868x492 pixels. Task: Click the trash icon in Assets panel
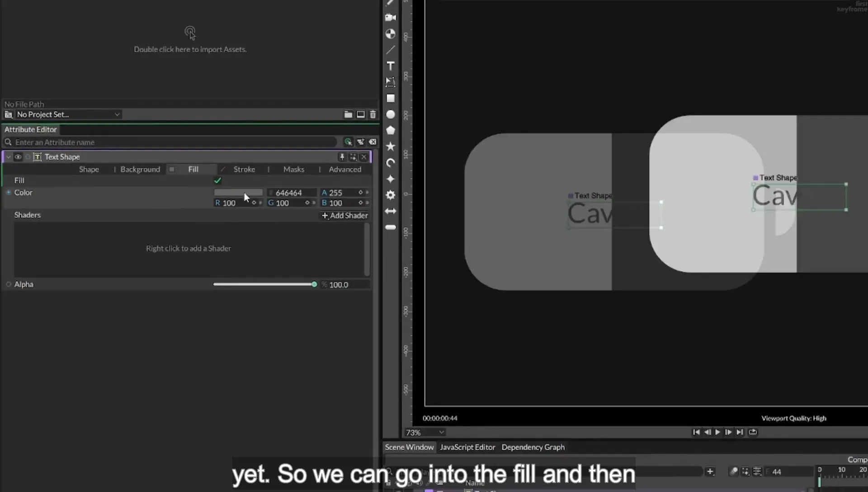tap(373, 114)
